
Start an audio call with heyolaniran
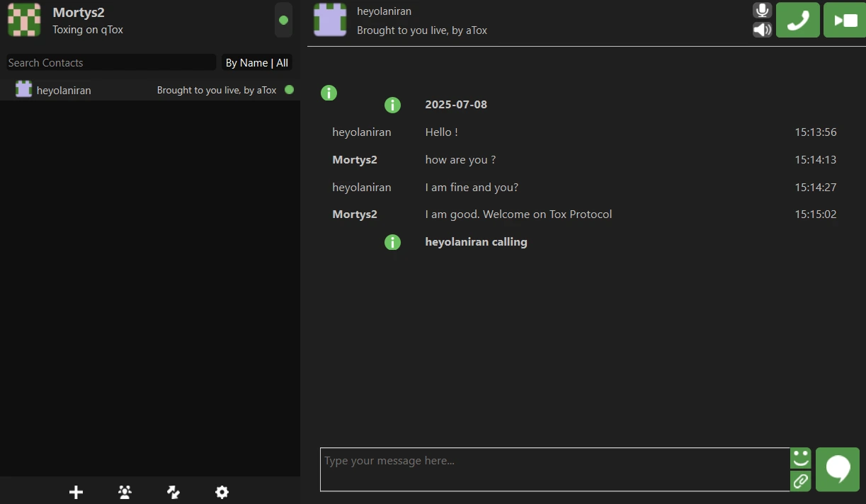coord(797,20)
